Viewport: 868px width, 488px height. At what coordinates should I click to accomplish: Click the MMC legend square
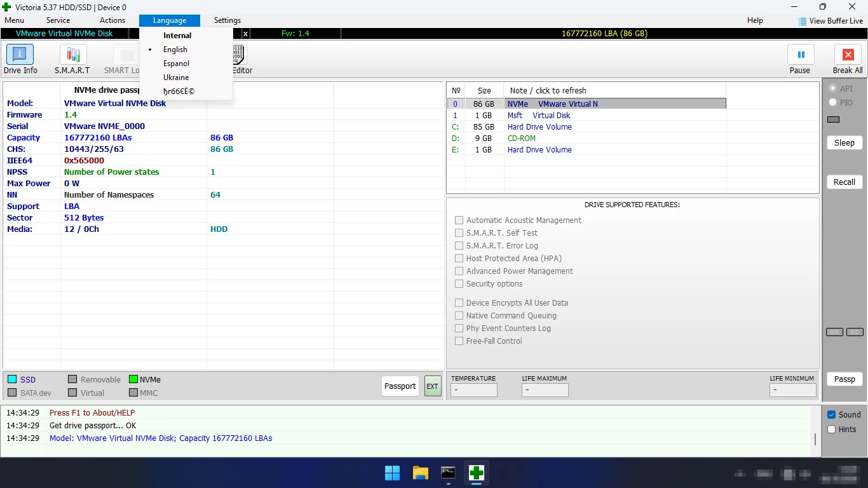[133, 393]
